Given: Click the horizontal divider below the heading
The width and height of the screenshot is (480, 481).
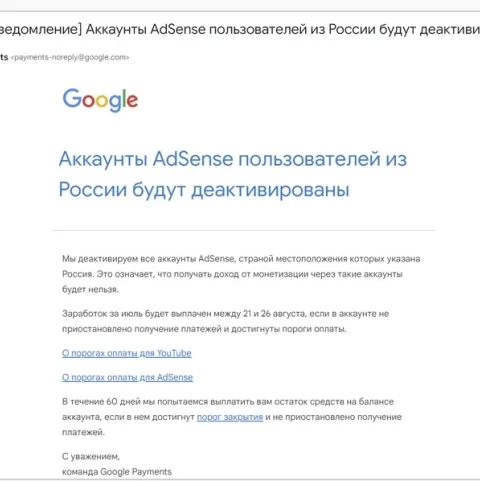Looking at the screenshot, I should click(x=243, y=230).
